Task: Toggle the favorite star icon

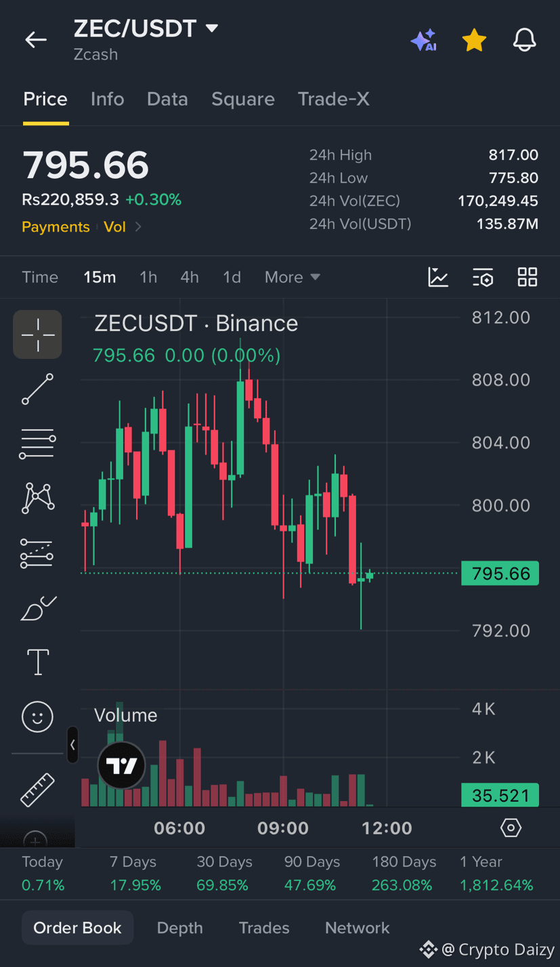Action: [x=474, y=41]
